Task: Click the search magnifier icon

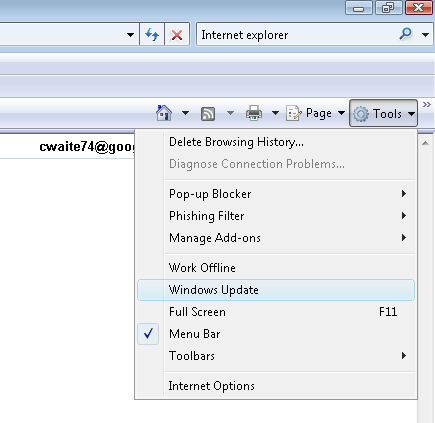Action: click(x=405, y=34)
